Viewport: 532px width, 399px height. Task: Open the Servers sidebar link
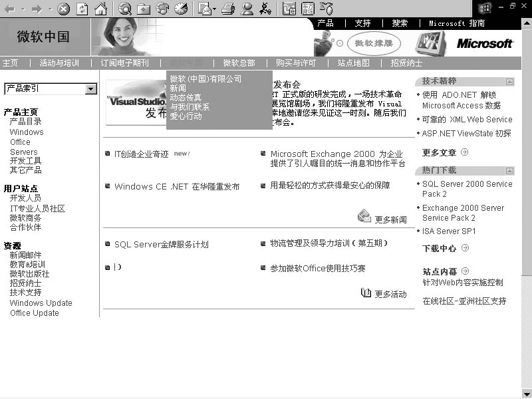coord(24,152)
